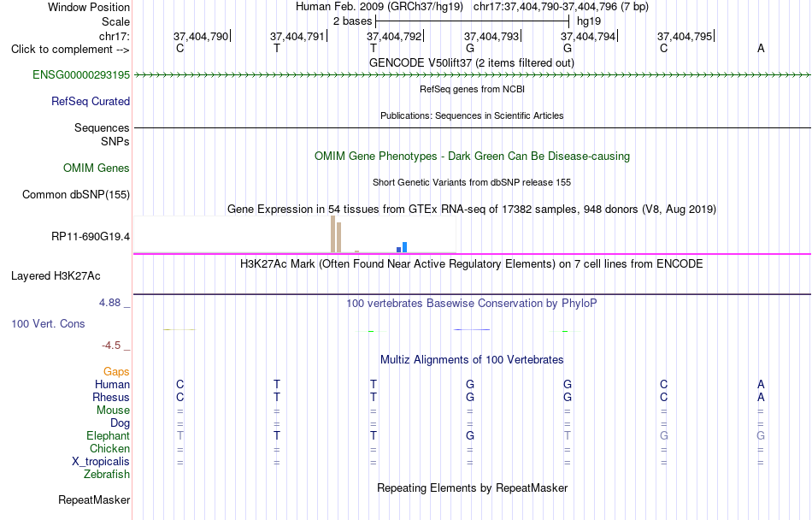This screenshot has height=520, width=812.
Task: Click the Rhesus row's base A
Action: click(x=761, y=398)
